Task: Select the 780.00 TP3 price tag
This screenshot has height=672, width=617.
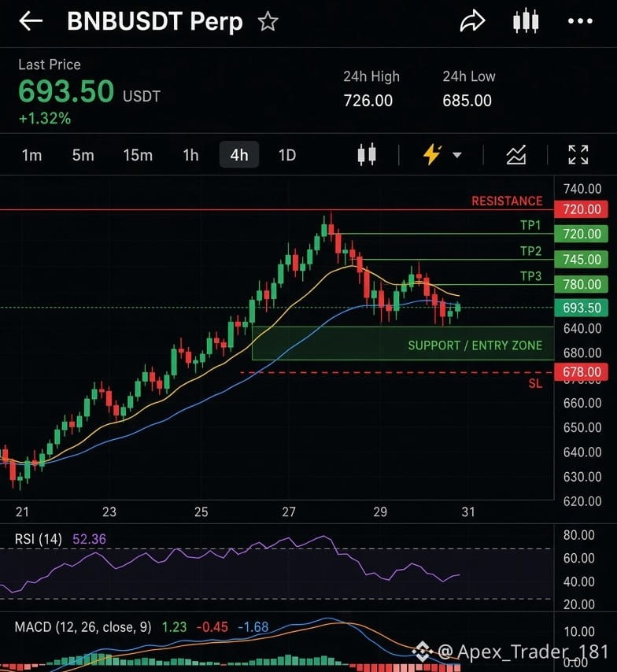Action: pos(581,284)
